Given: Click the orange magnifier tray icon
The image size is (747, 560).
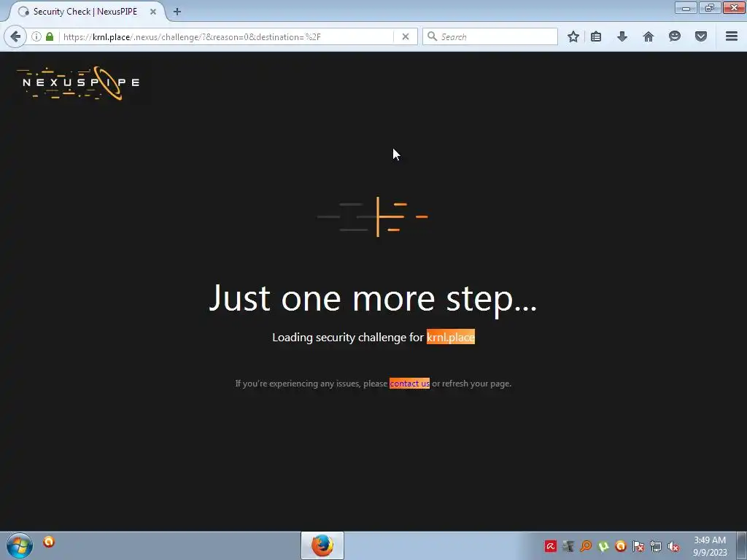Looking at the screenshot, I should click(586, 546).
